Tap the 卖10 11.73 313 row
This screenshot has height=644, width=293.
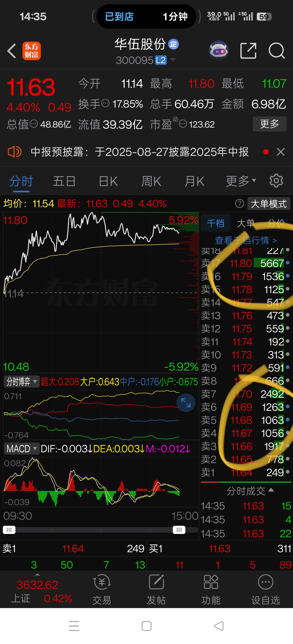point(246,355)
